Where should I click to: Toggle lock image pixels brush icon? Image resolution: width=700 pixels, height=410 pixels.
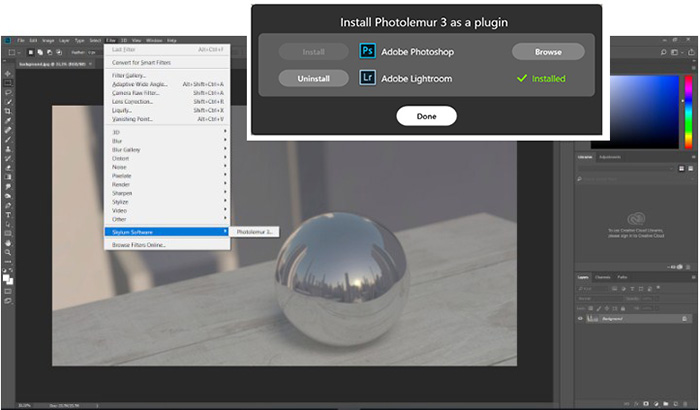coord(599,309)
